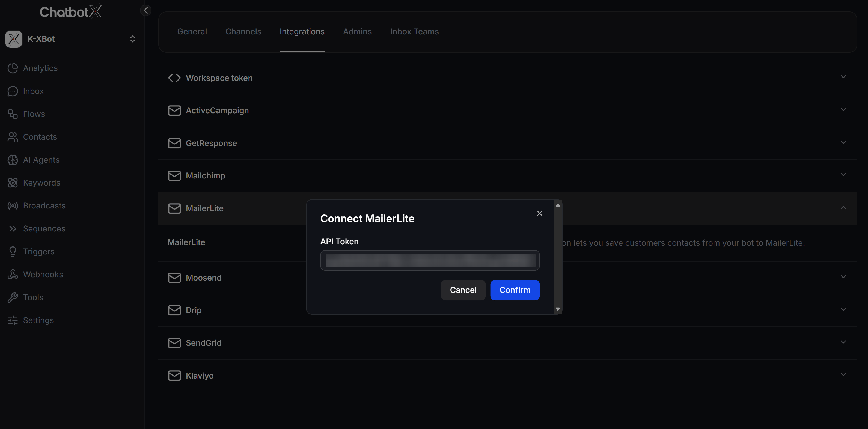Click the AI Agents brain icon
Viewport: 868px width, 429px height.
tap(13, 160)
